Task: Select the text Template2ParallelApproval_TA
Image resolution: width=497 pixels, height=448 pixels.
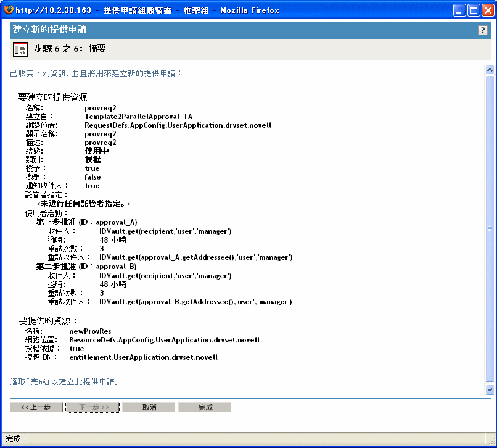Action: [x=139, y=117]
